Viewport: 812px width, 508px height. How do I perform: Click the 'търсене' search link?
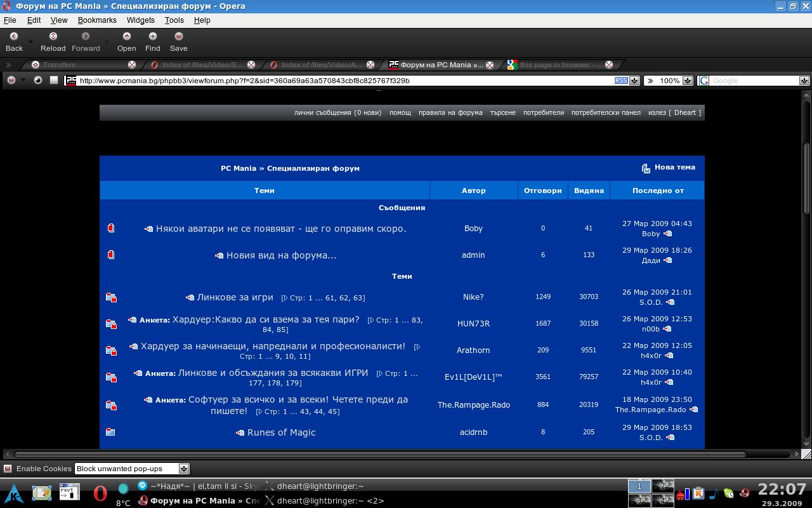tap(502, 112)
